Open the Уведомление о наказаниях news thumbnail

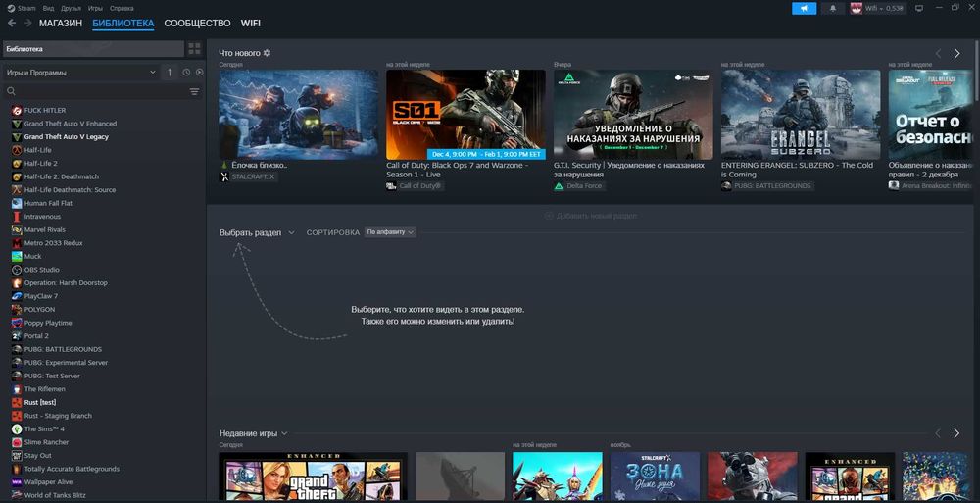[x=633, y=115]
